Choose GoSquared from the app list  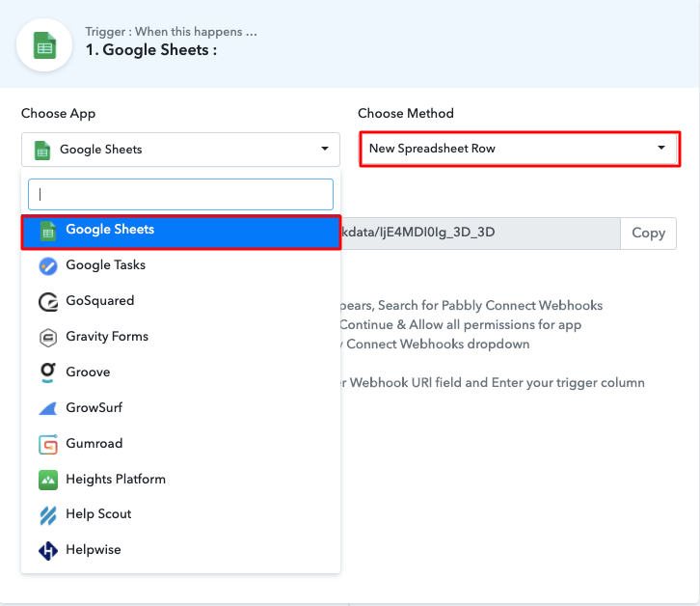pos(181,301)
